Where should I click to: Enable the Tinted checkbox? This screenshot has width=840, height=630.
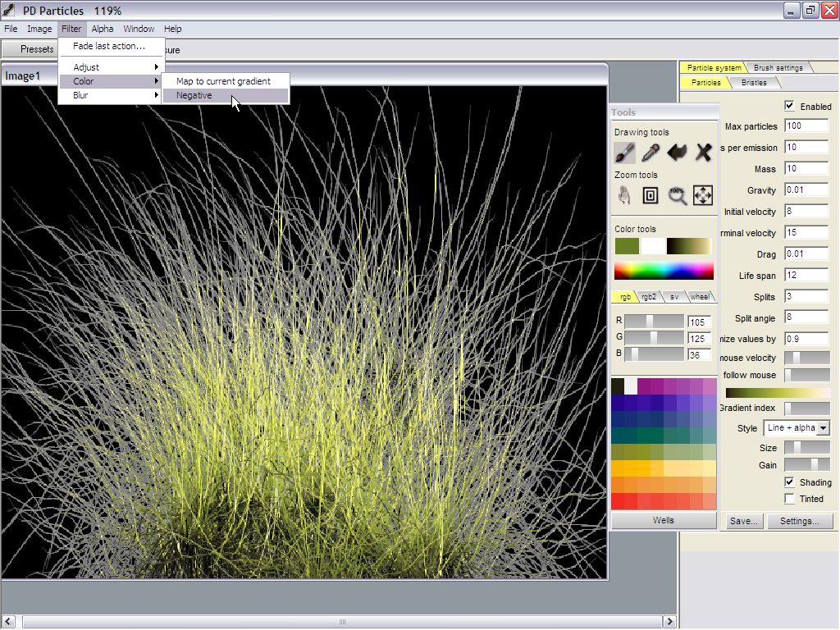tap(789, 498)
